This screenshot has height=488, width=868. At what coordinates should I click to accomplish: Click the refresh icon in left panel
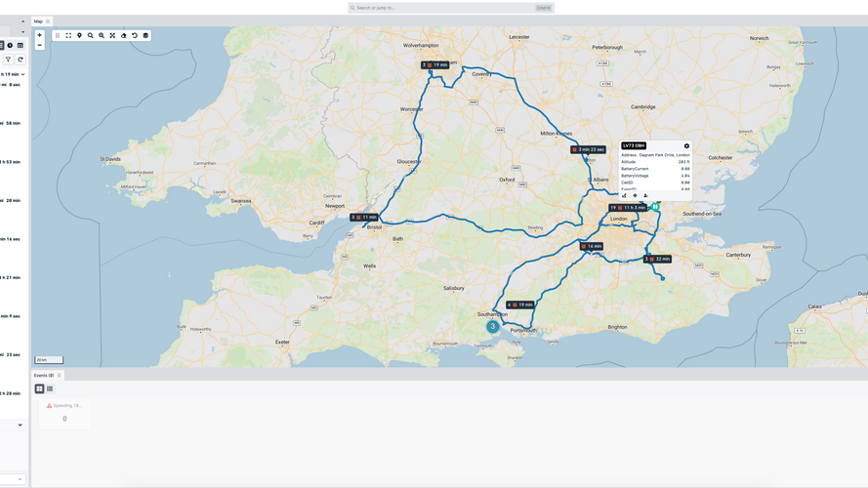click(x=21, y=60)
